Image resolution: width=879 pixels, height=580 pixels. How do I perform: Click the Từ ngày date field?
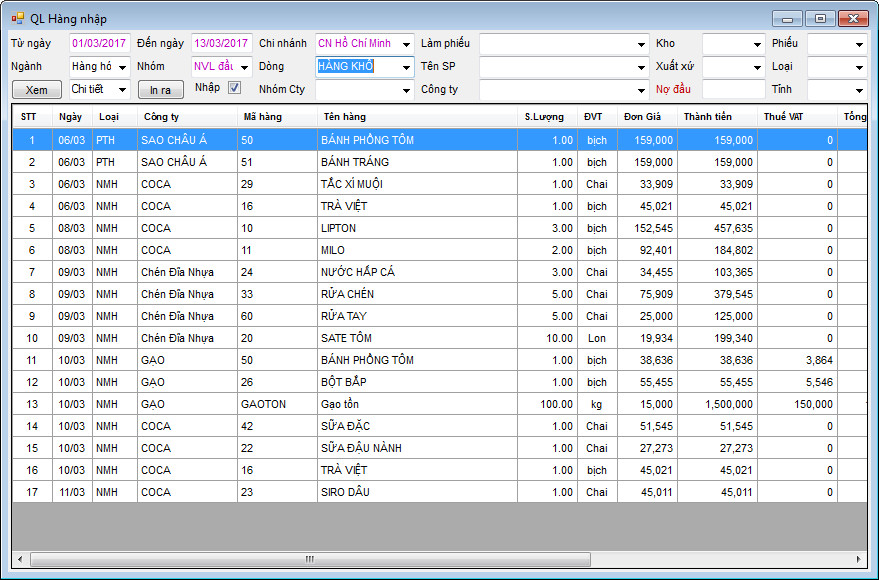click(99, 44)
